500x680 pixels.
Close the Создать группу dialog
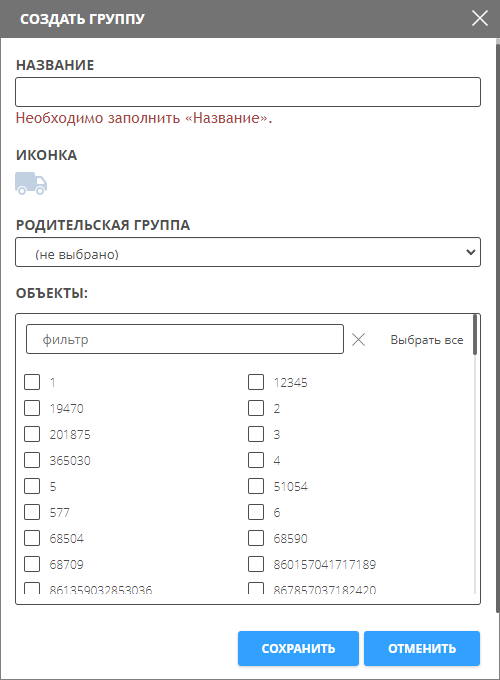coord(480,19)
